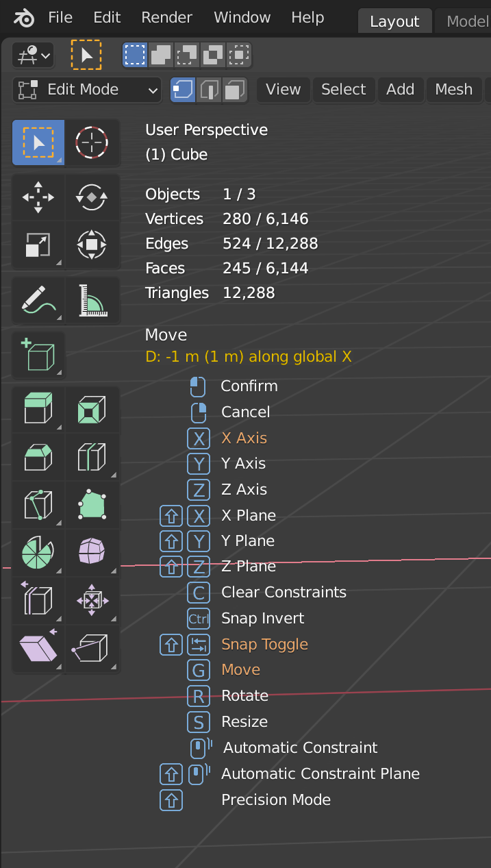Click the Select Box tool icon in header
Image resolution: width=491 pixels, height=868 pixels.
pyautogui.click(x=86, y=55)
